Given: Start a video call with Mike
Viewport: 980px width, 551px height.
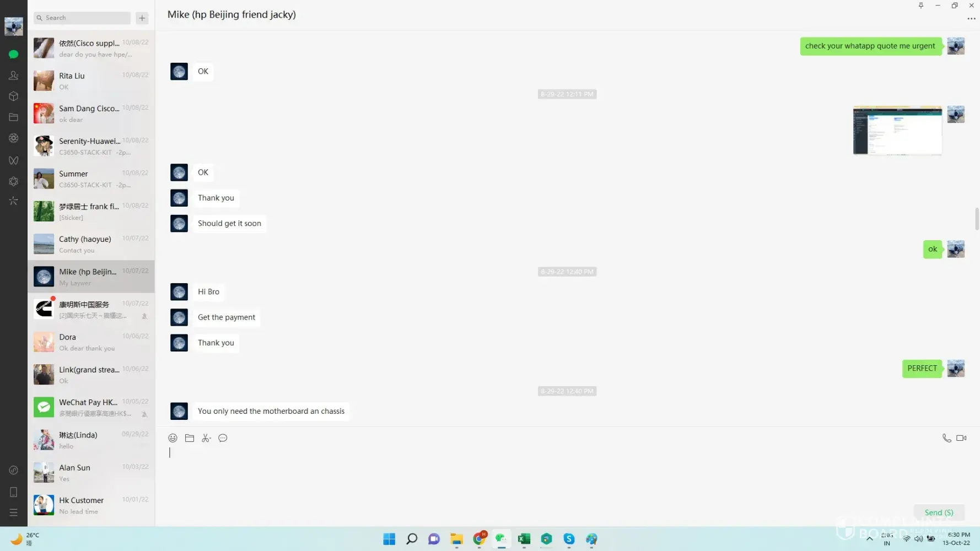Looking at the screenshot, I should pos(961,438).
